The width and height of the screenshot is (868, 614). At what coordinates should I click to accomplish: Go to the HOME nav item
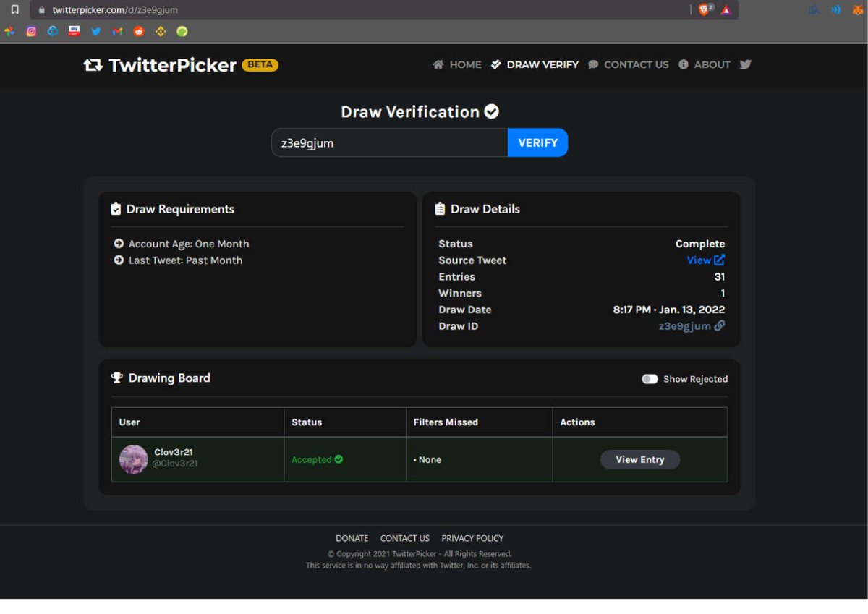pyautogui.click(x=457, y=64)
